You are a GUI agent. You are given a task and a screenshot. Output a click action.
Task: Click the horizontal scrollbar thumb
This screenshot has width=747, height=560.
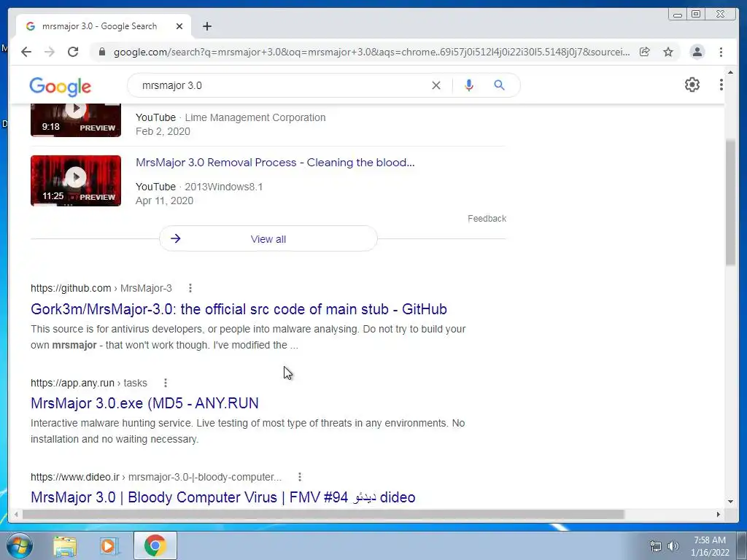point(323,514)
